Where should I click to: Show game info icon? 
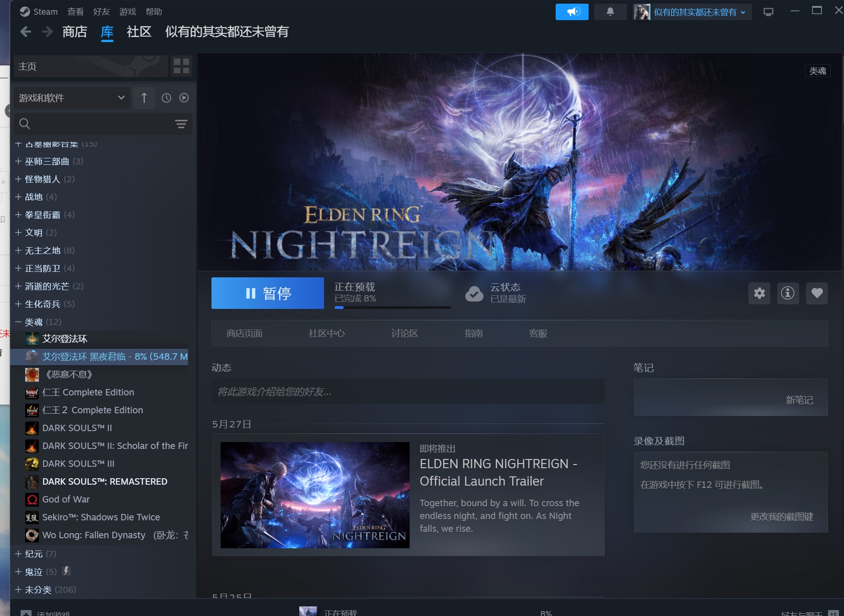coord(788,293)
